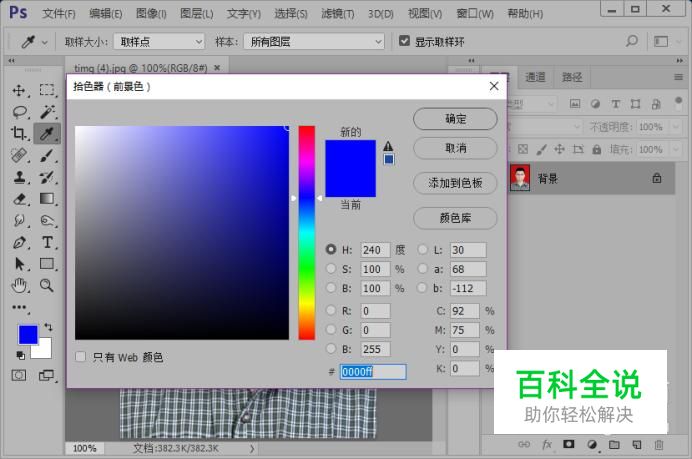Open the extra tools ellipsis menu
Viewport: 692px width, 459px height.
click(x=19, y=307)
